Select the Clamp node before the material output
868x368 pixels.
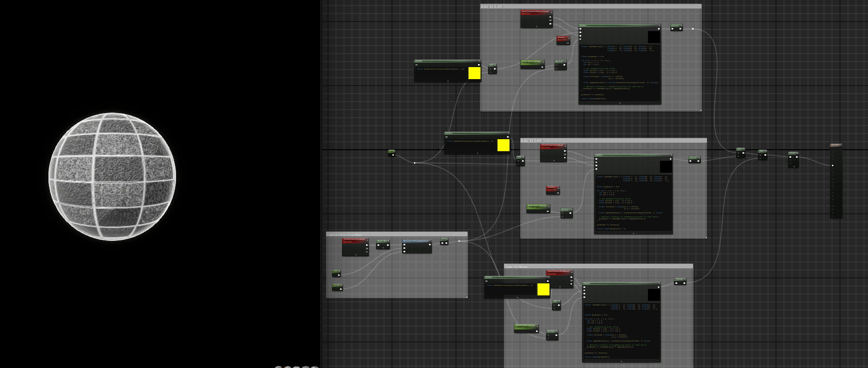pos(793,154)
